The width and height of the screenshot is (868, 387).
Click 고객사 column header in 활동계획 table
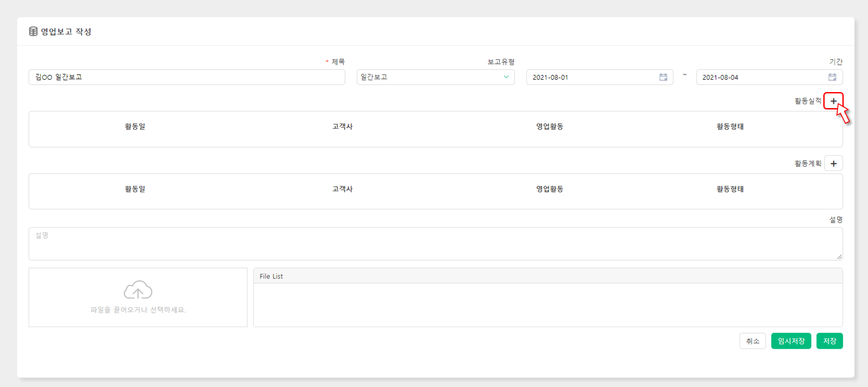[342, 189]
